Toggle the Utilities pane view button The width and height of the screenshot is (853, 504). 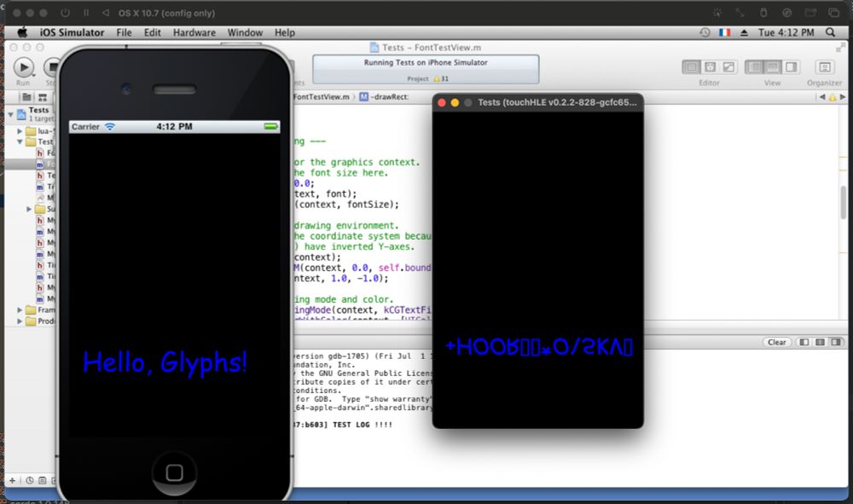(x=791, y=67)
